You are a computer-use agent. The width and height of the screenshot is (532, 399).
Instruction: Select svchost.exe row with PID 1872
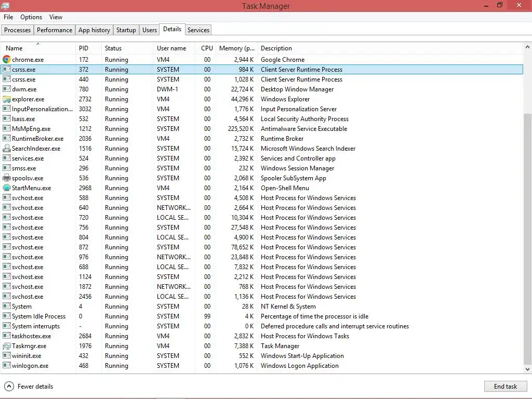[262, 286]
